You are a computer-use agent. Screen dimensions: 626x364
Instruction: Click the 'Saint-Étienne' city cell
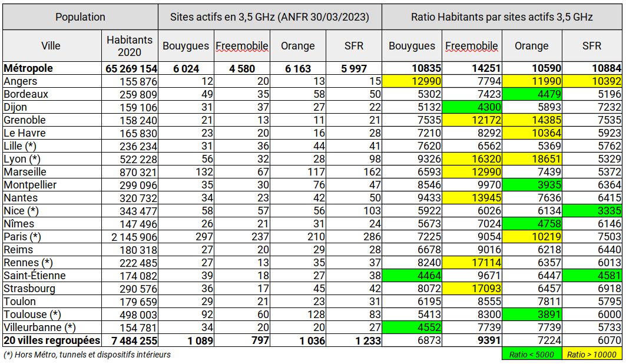[52, 276]
